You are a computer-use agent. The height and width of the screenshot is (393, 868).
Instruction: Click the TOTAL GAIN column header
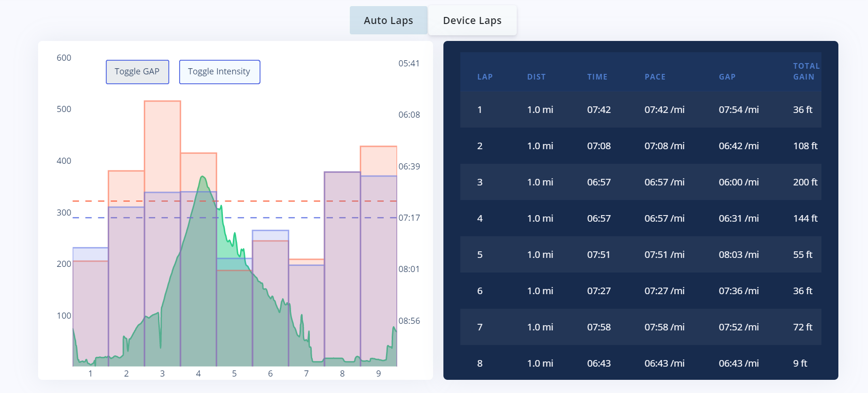(x=806, y=72)
